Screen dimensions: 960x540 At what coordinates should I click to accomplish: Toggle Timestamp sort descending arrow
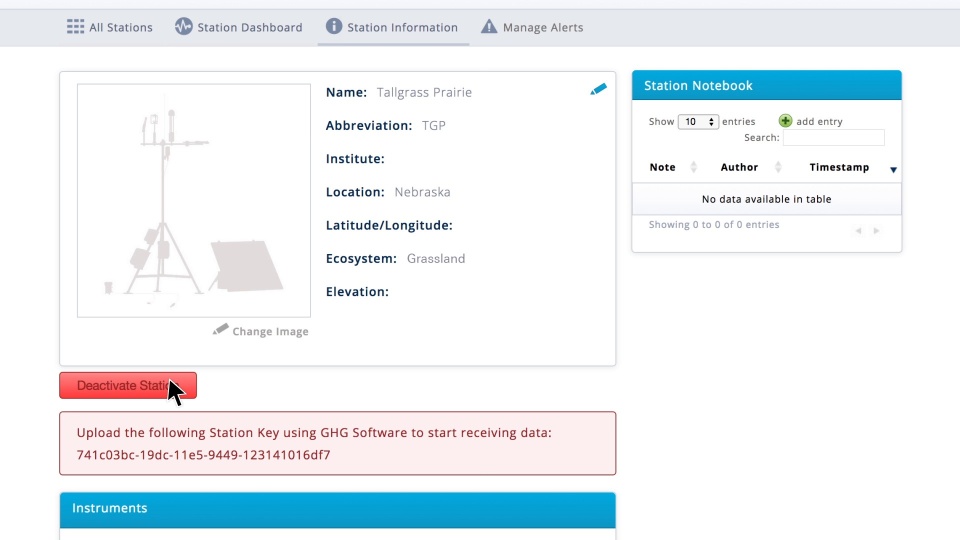pyautogui.click(x=893, y=170)
